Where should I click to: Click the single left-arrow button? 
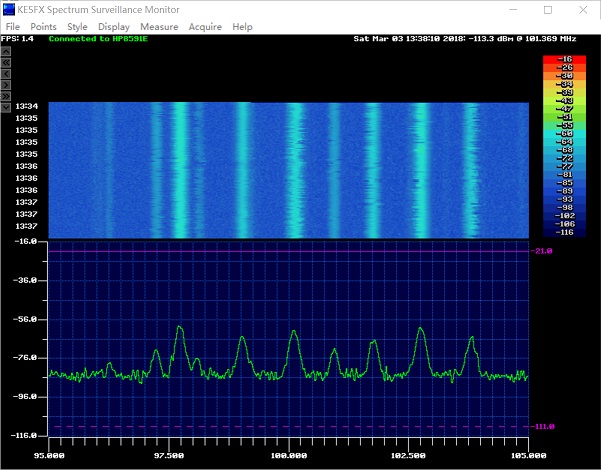point(6,73)
